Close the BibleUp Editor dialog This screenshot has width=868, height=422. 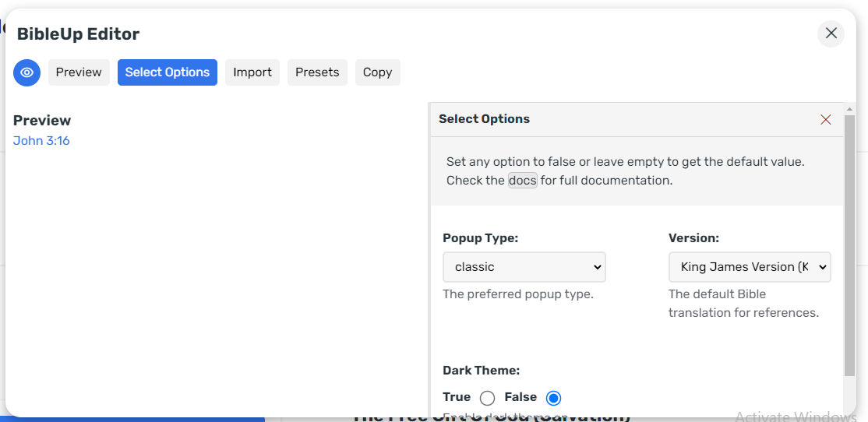click(831, 33)
